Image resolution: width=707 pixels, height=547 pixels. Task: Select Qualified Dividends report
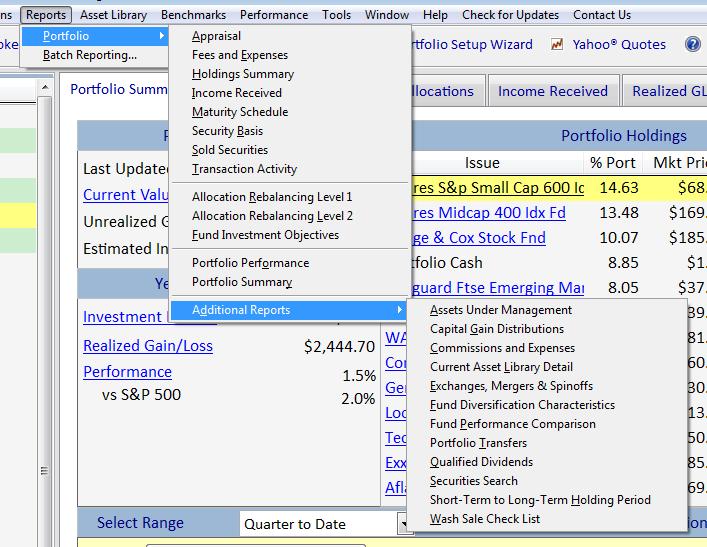481,462
